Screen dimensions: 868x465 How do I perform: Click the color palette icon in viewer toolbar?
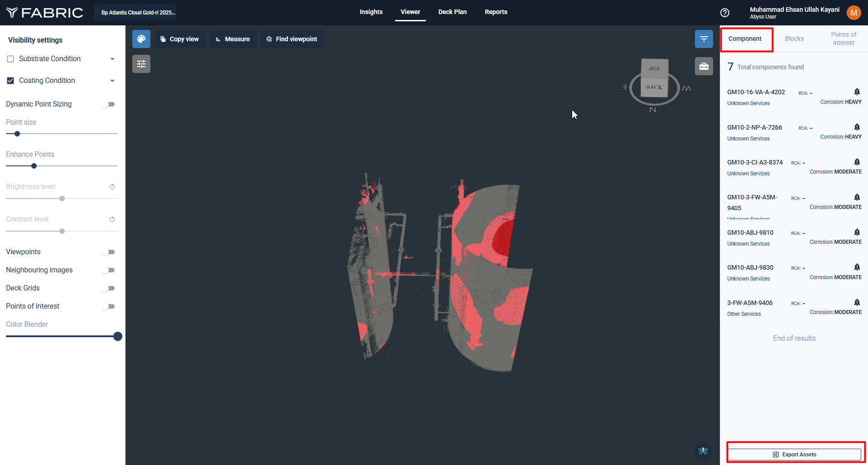(x=141, y=39)
